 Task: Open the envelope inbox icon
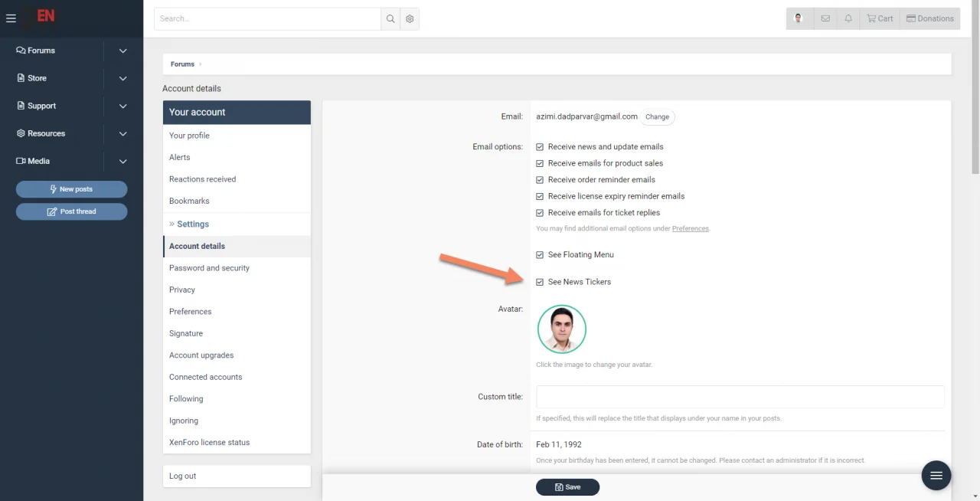[x=825, y=18]
